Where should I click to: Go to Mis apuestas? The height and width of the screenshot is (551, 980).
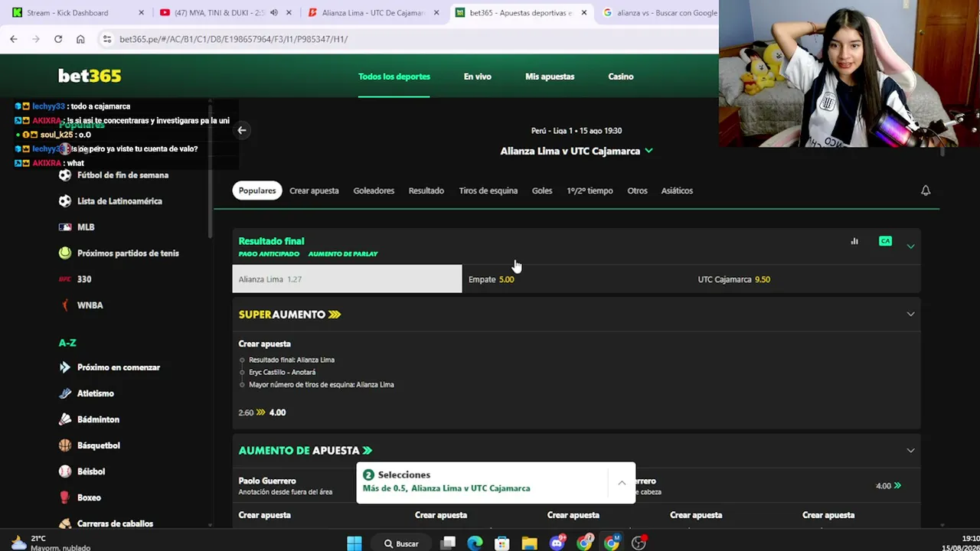click(550, 77)
